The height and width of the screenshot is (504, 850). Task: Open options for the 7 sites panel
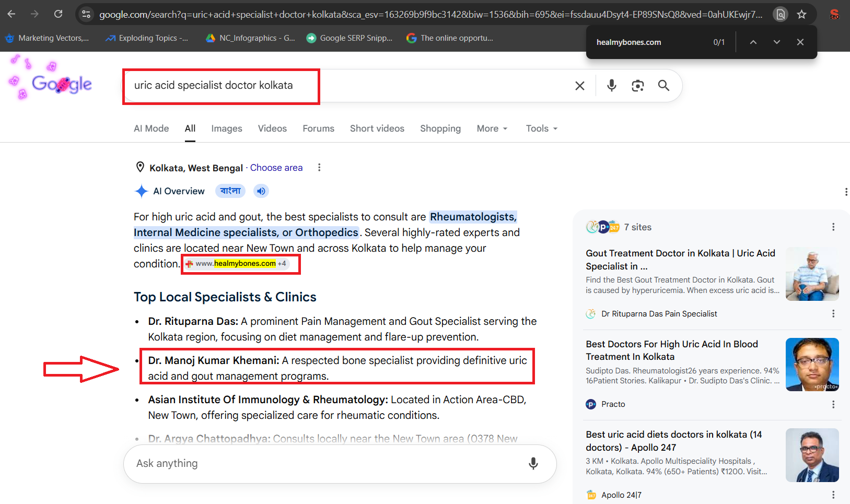point(833,227)
